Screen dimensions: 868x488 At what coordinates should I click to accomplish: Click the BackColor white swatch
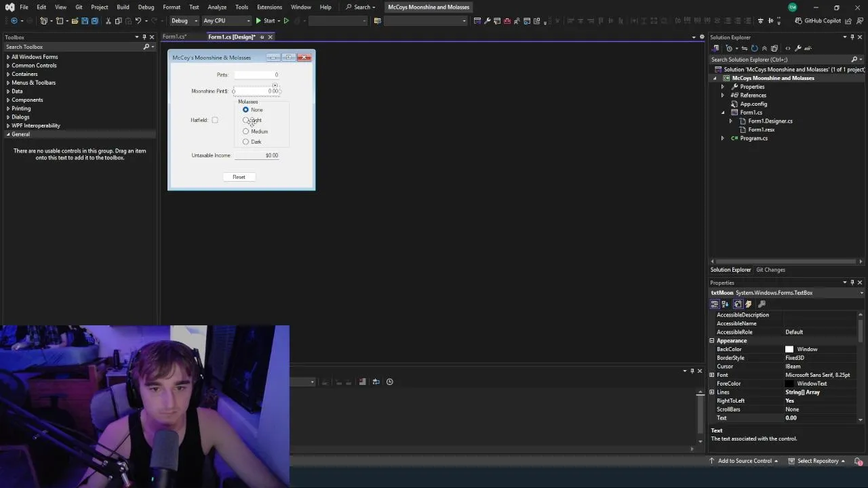[x=789, y=350]
